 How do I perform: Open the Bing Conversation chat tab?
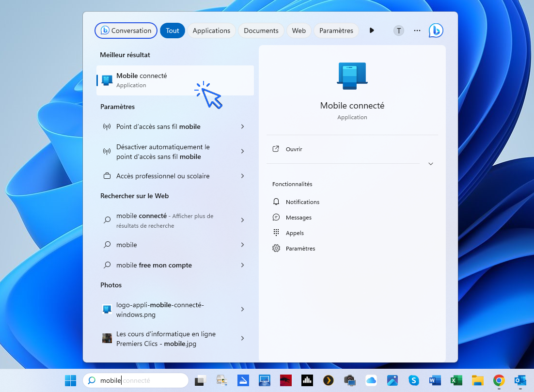(x=126, y=31)
